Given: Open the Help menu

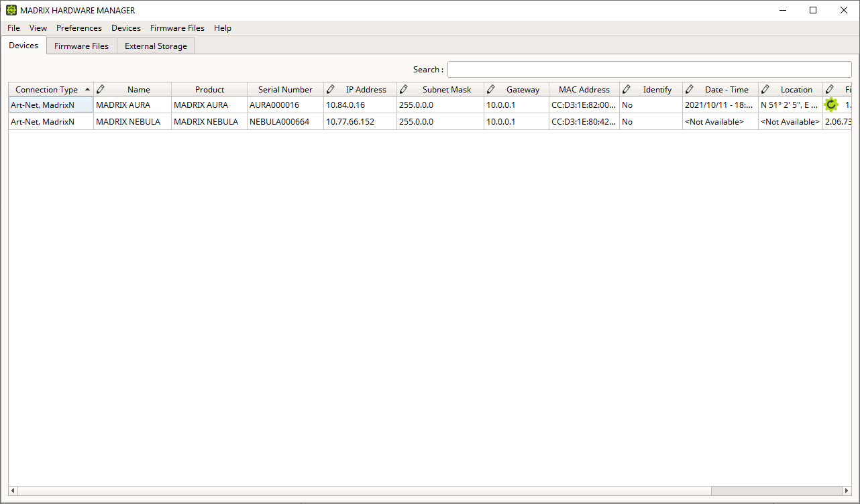Looking at the screenshot, I should coord(223,28).
